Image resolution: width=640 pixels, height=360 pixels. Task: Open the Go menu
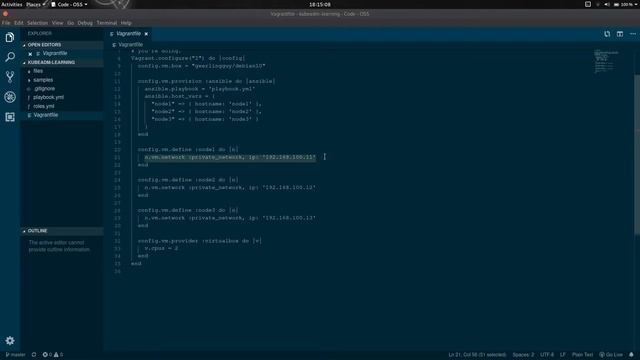tap(71, 23)
